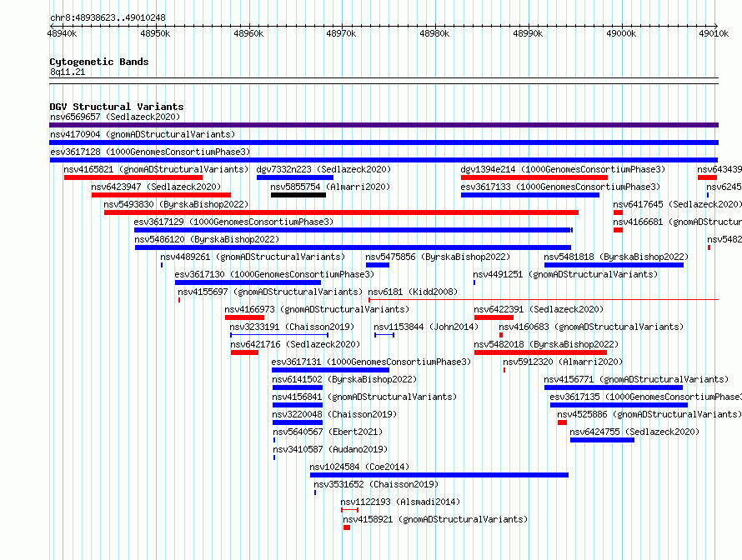This screenshot has height=560, width=742.
Task: Select the chr8:48938623..49010248 coordinates text
Action: [108, 17]
